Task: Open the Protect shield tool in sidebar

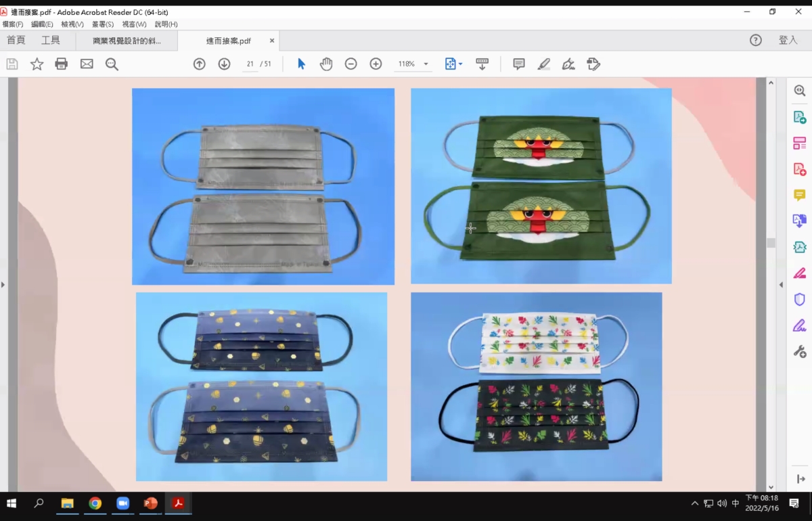Action: click(799, 299)
